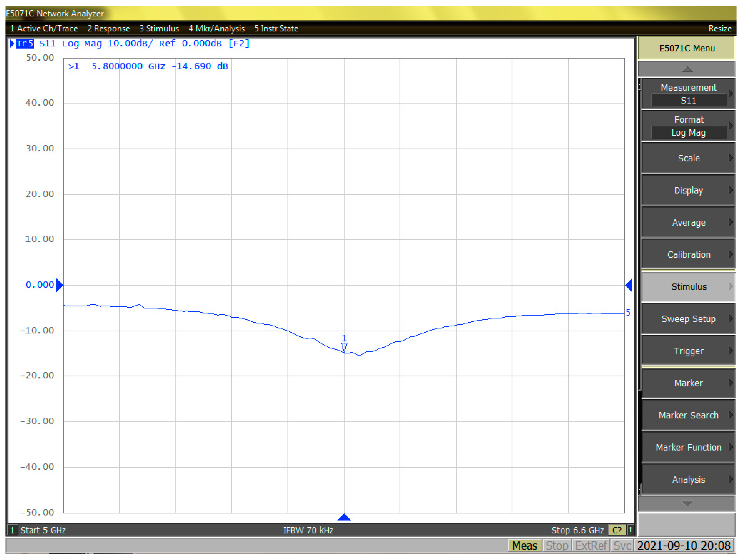742x560 pixels.
Task: Expand the Measurement S11 softkey
Action: coord(688,94)
